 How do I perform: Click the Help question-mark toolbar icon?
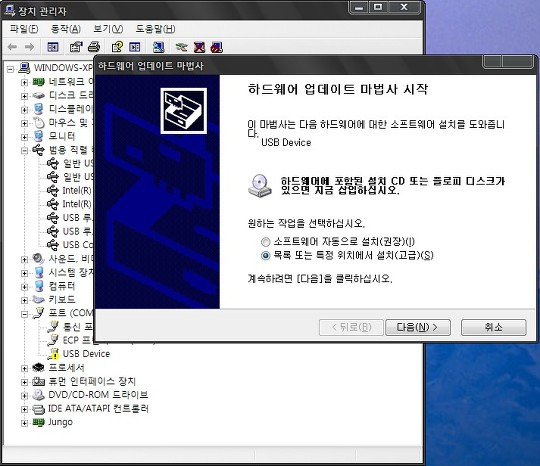(x=117, y=47)
